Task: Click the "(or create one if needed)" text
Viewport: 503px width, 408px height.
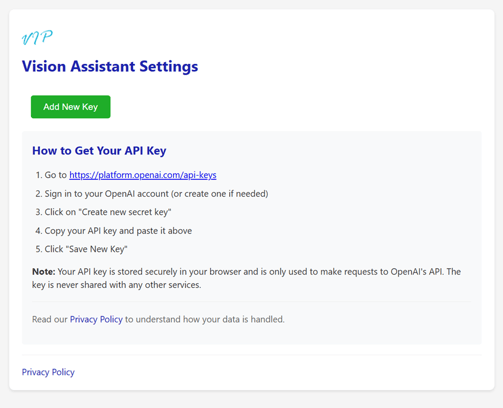Action: (220, 194)
